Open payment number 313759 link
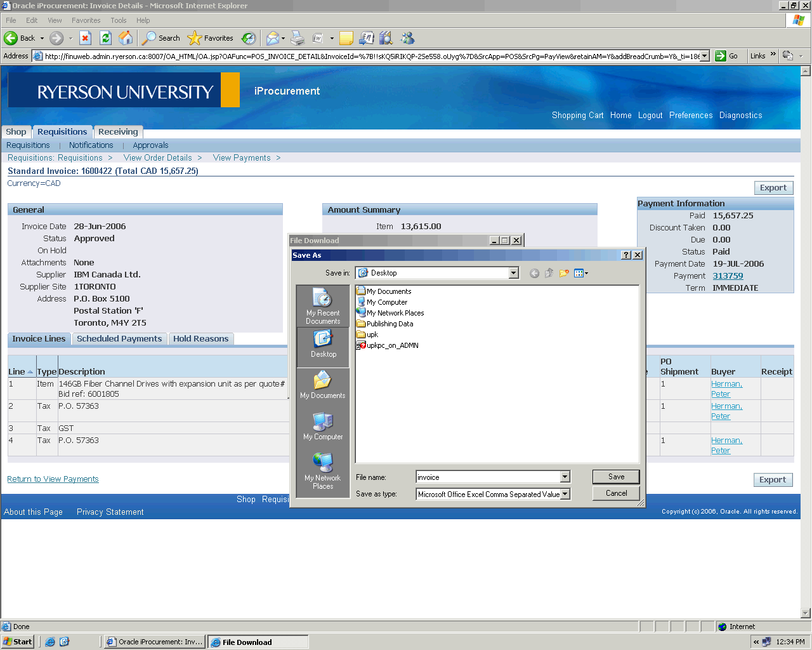Image resolution: width=812 pixels, height=650 pixels. (x=728, y=276)
